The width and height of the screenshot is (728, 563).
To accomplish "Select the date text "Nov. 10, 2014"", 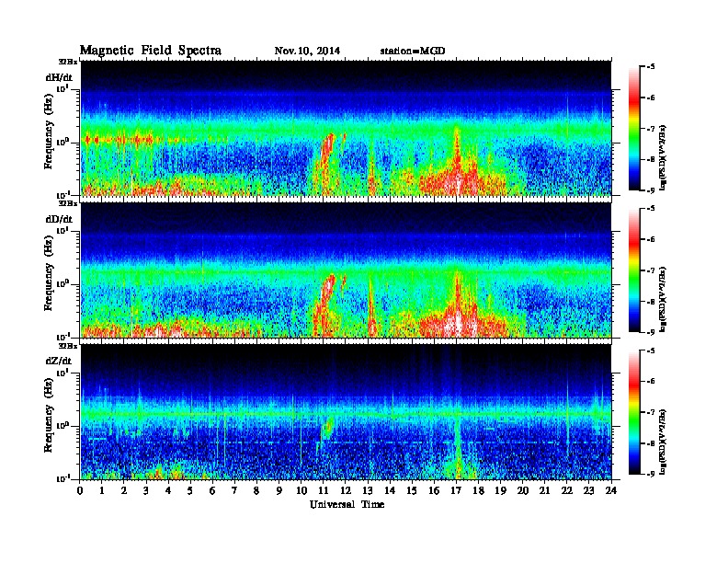I will pyautogui.click(x=307, y=51).
